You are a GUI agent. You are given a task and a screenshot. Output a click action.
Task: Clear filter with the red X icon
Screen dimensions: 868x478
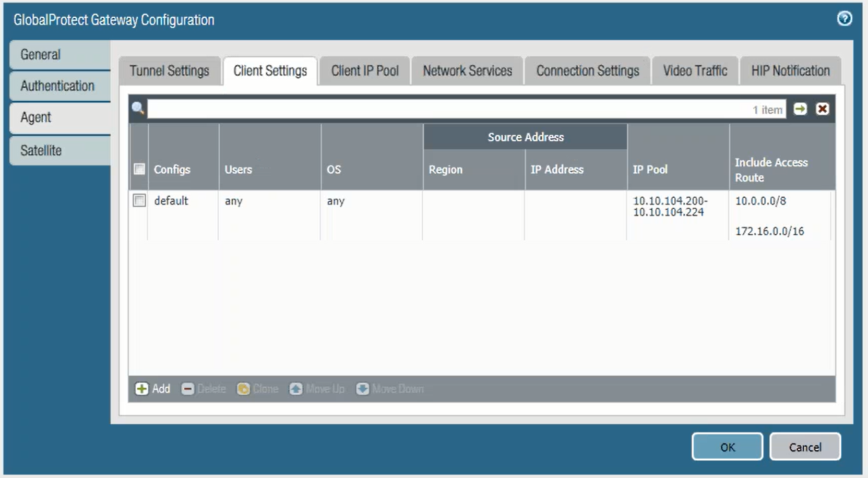(x=822, y=109)
